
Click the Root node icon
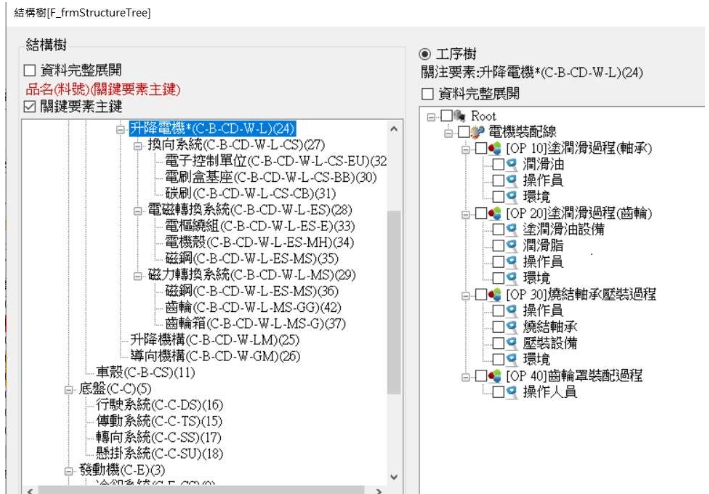(x=460, y=116)
